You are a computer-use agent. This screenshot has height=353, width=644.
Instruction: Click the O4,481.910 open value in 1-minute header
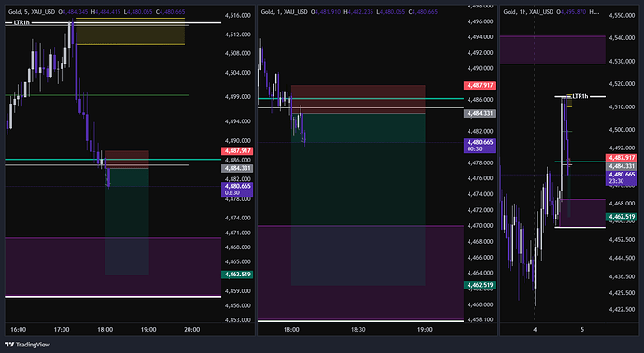pos(326,12)
